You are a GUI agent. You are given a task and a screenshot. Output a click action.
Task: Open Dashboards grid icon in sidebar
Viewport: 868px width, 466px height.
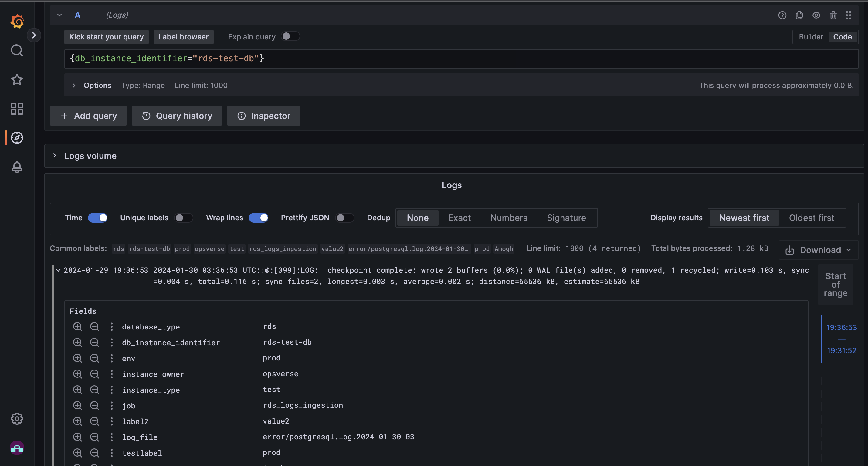(x=17, y=109)
